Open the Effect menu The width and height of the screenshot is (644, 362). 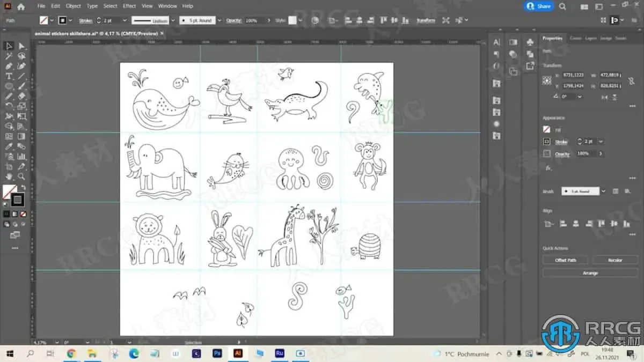(x=129, y=6)
